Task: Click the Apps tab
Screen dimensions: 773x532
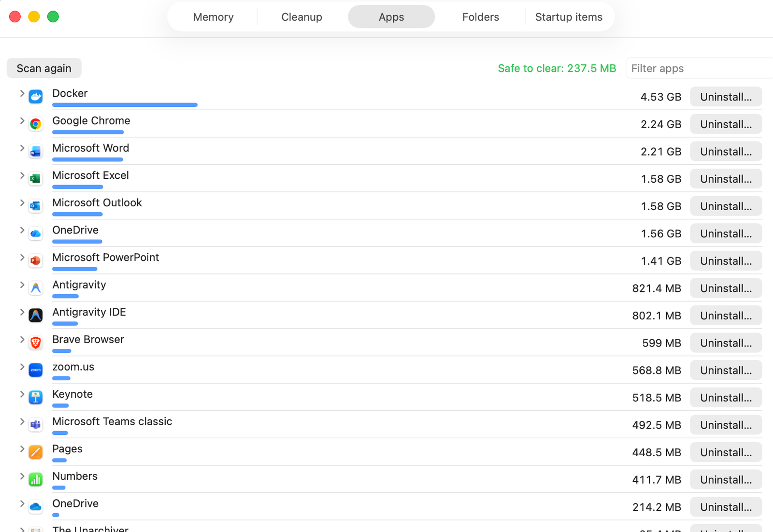Action: (391, 17)
